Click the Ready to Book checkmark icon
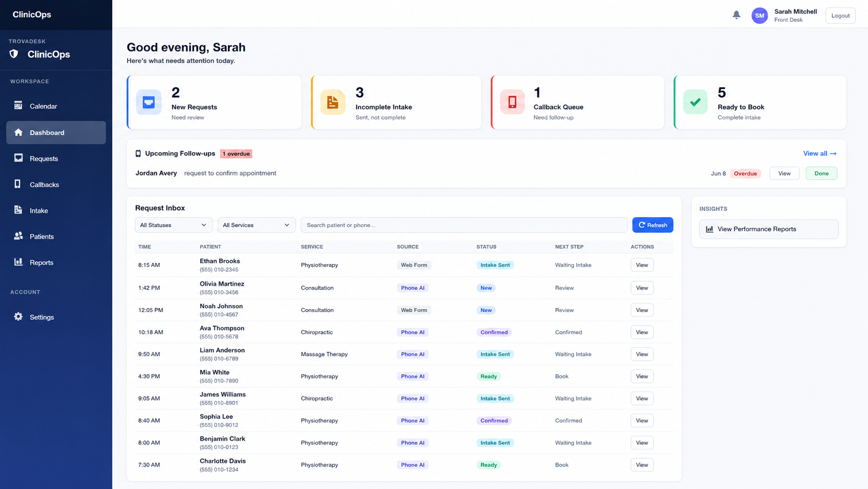 tap(695, 102)
